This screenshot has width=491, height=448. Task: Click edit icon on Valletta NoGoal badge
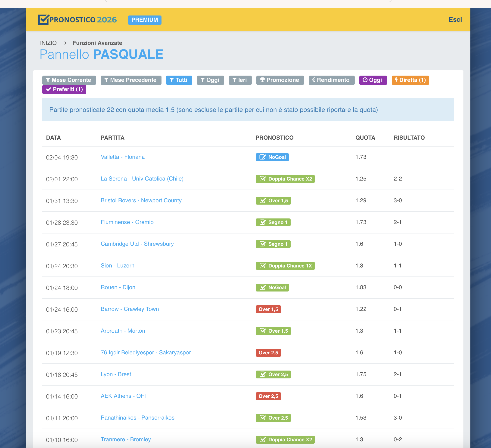tap(262, 157)
